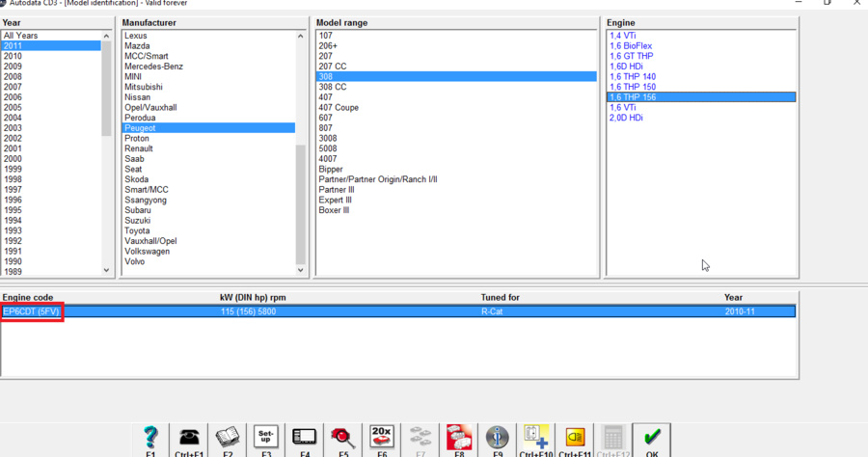Click the Manufacturer list up arrow
868x457 pixels.
(301, 36)
